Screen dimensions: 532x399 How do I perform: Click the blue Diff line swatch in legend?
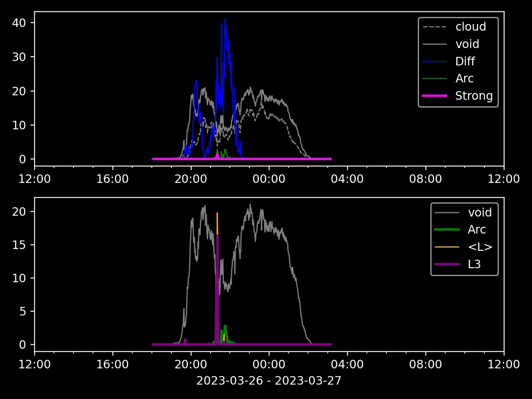tap(435, 61)
